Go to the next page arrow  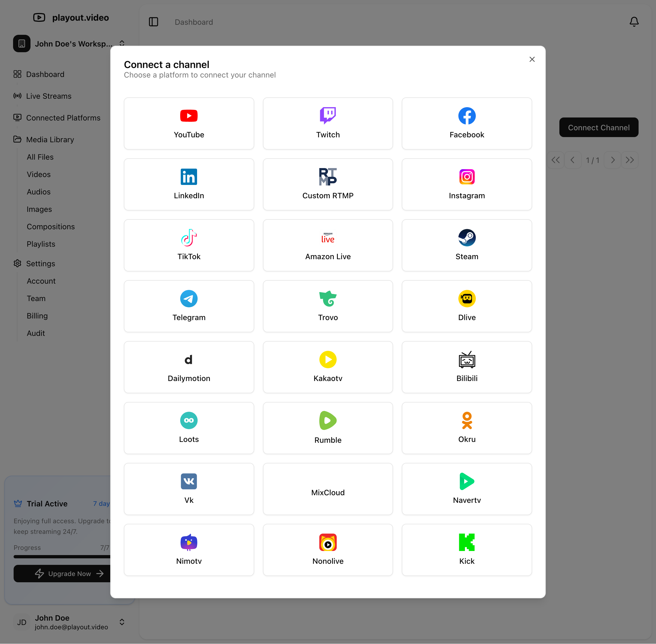[612, 160]
